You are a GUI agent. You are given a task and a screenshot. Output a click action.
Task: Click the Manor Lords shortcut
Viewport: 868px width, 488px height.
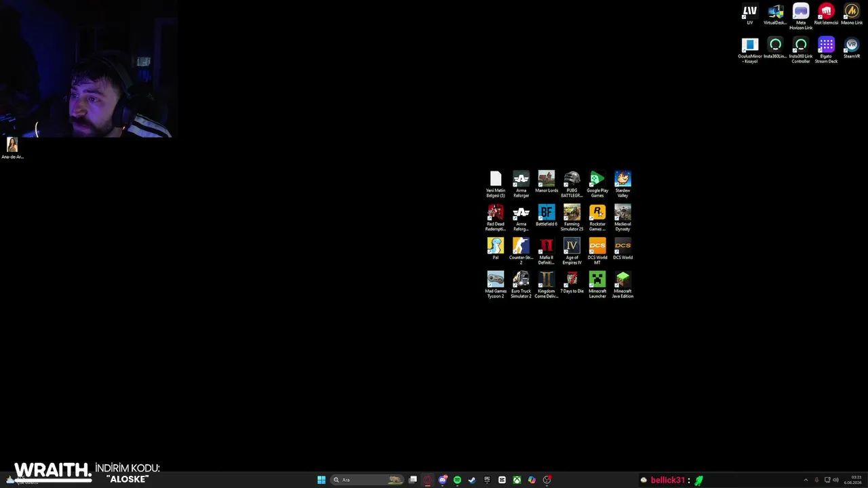tap(547, 182)
